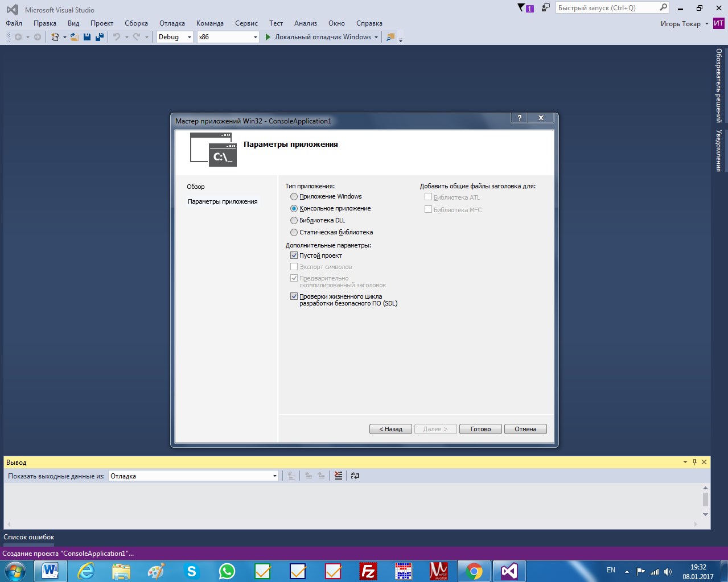Open the Проект menu
Screen dimensions: 728x582
(102, 23)
